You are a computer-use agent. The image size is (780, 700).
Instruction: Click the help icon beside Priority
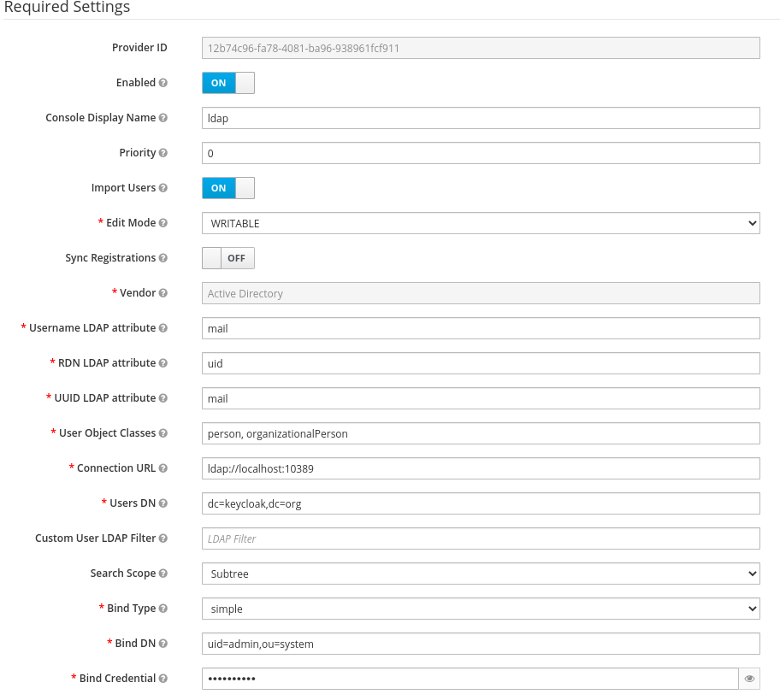click(x=163, y=152)
